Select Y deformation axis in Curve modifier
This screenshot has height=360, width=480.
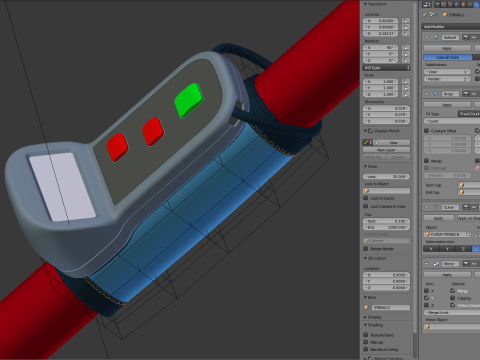tap(447, 249)
